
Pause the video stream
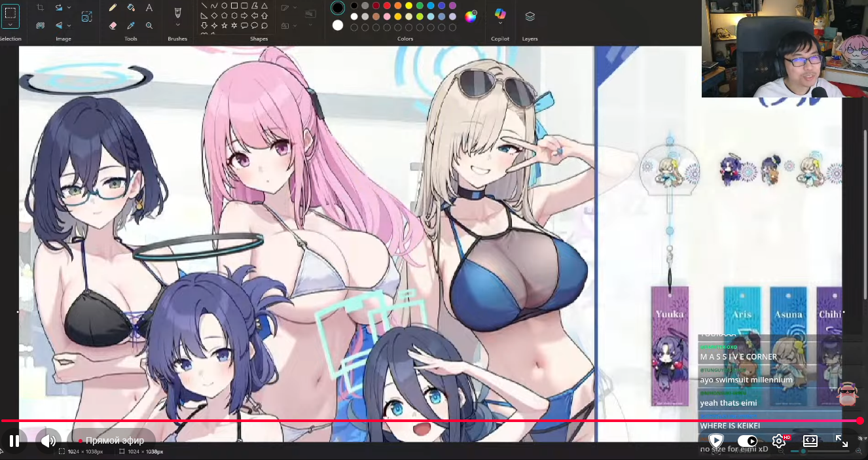coord(14,440)
